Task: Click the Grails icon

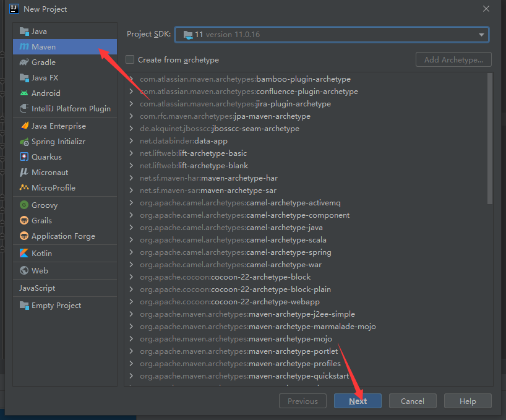Action: tap(24, 220)
